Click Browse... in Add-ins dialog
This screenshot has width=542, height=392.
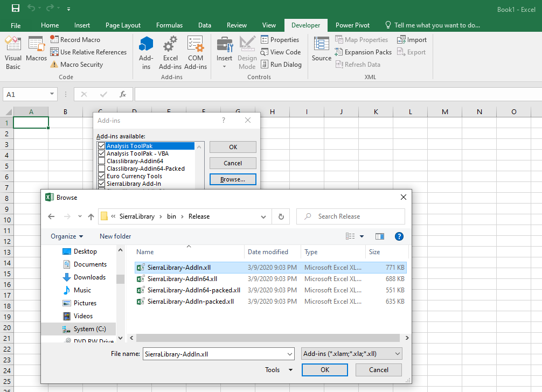click(x=233, y=179)
